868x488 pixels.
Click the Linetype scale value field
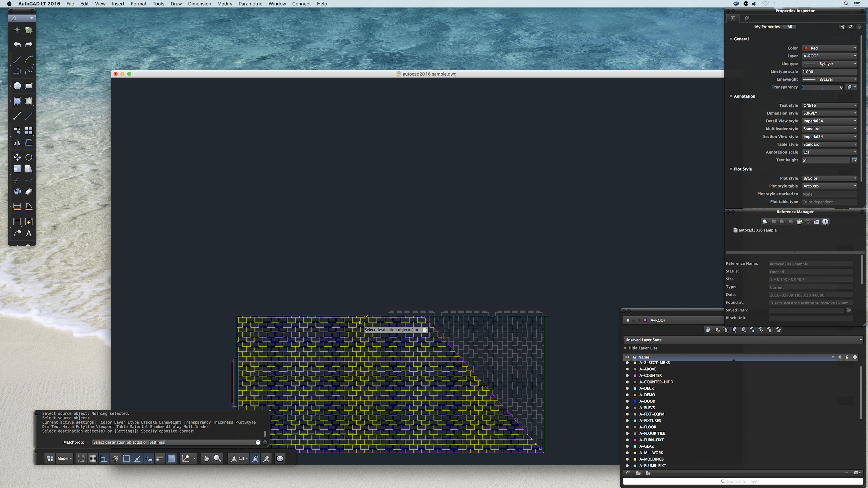pos(829,72)
